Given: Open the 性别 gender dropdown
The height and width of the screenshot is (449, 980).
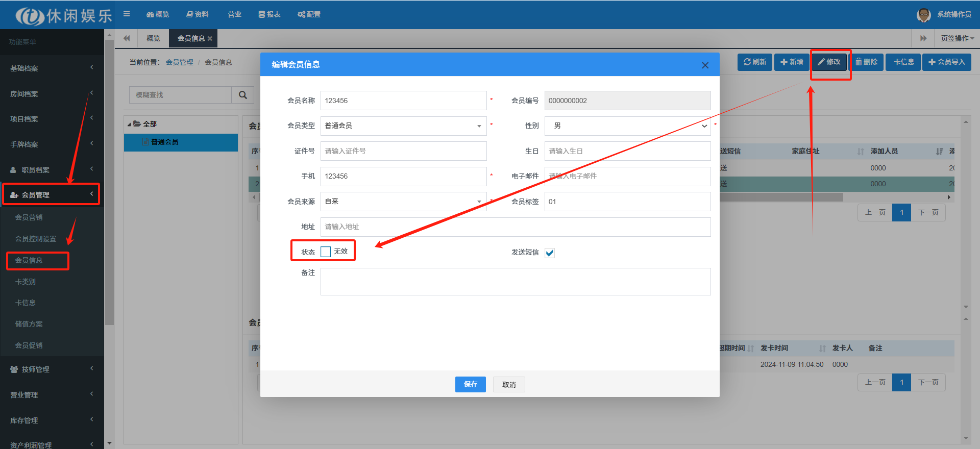Looking at the screenshot, I should (x=627, y=126).
